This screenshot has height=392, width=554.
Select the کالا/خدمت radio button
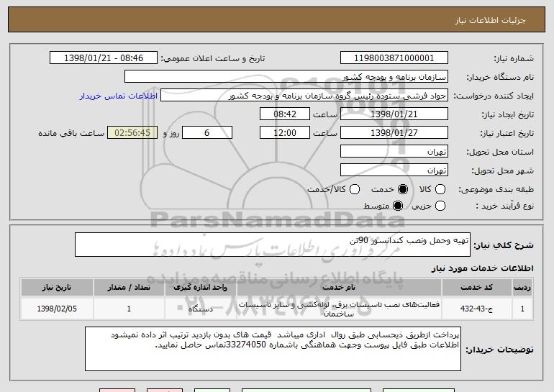(355, 190)
